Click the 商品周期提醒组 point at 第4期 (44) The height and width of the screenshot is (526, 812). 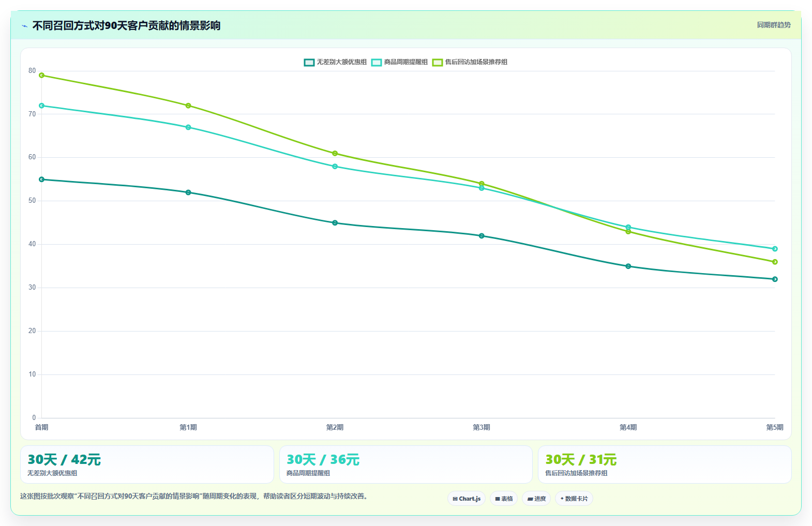click(628, 227)
